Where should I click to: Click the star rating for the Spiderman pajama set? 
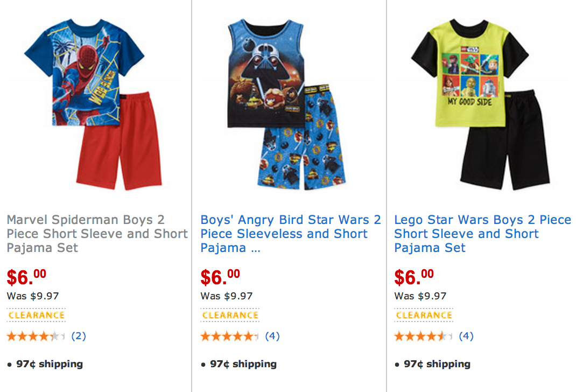36,337
